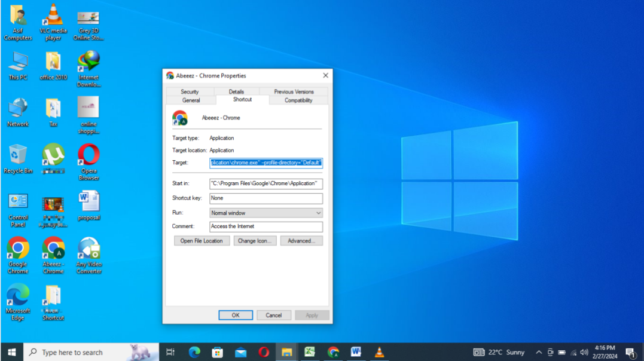
Task: Launch Microsoft Word from the taskbar
Action: pyautogui.click(x=356, y=352)
